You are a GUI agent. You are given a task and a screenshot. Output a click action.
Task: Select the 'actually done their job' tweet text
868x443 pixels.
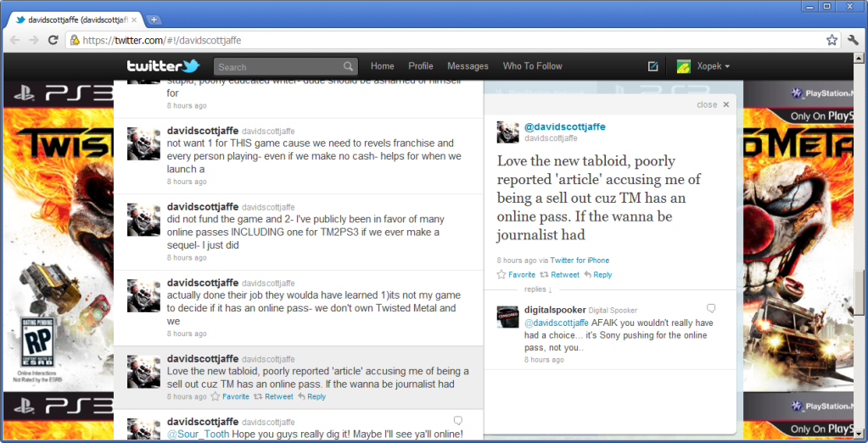coord(314,308)
